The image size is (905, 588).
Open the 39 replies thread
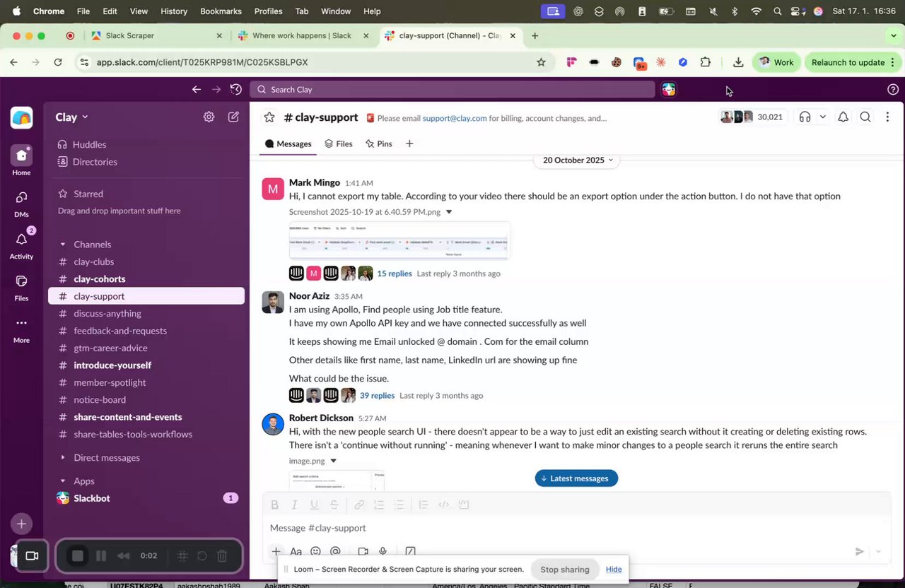[377, 396]
